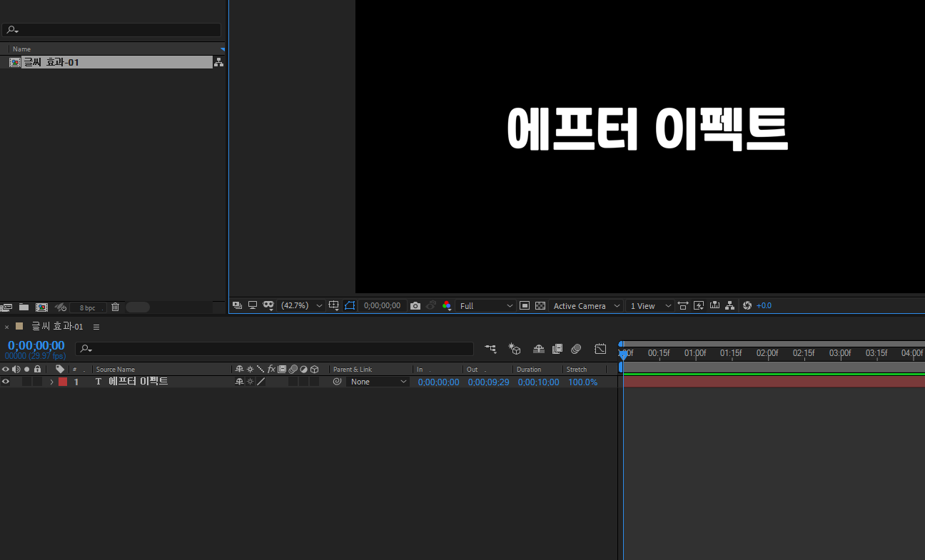Toggle the transparency grid

tap(540, 305)
